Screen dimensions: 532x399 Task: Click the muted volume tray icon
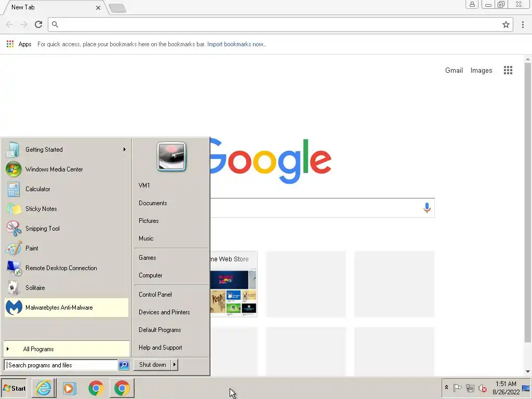point(482,388)
